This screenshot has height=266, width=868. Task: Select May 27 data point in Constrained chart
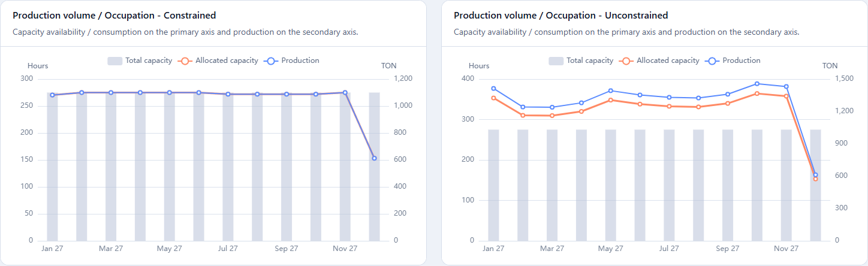pos(169,92)
